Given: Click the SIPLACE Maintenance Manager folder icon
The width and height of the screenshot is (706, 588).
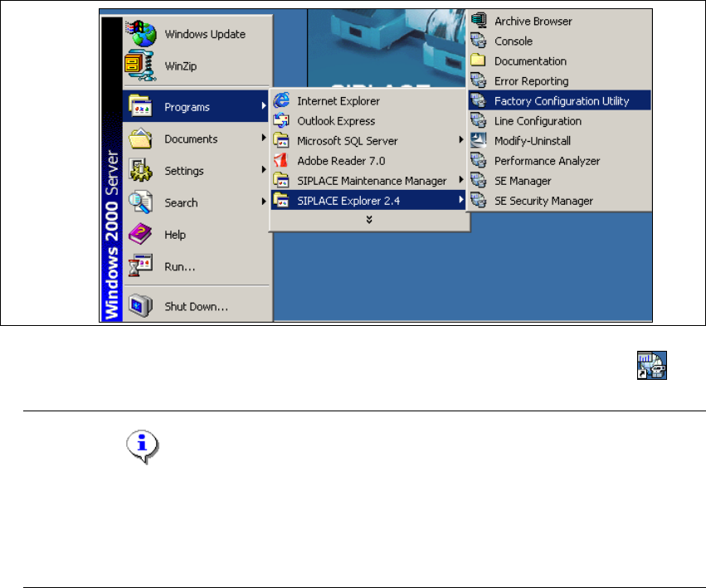Looking at the screenshot, I should 281,180.
